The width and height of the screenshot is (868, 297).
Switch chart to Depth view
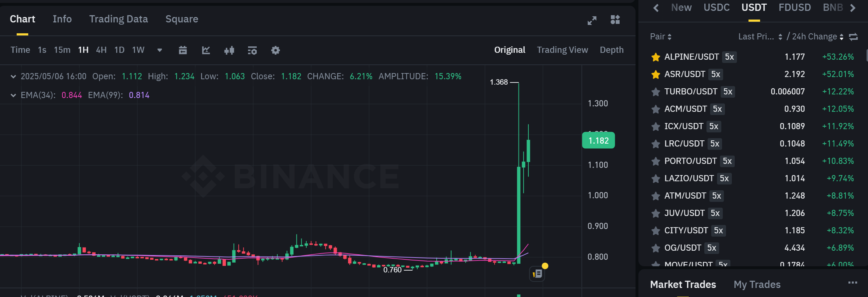pos(612,50)
